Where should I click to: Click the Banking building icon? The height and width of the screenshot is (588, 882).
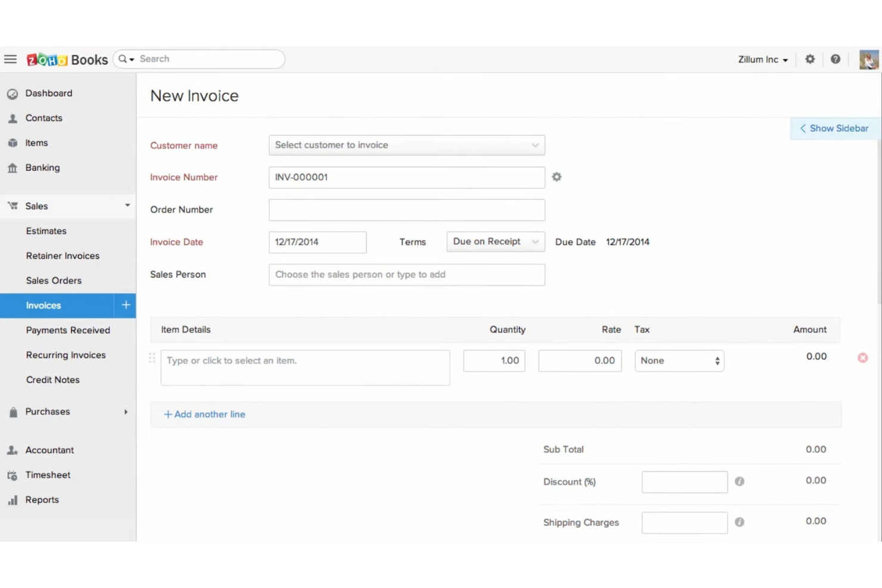coord(13,168)
